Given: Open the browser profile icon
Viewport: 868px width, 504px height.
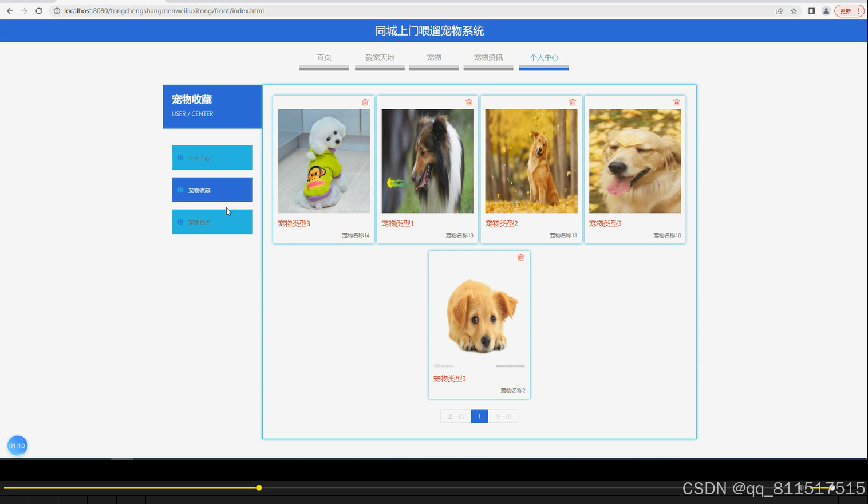Looking at the screenshot, I should click(x=826, y=11).
